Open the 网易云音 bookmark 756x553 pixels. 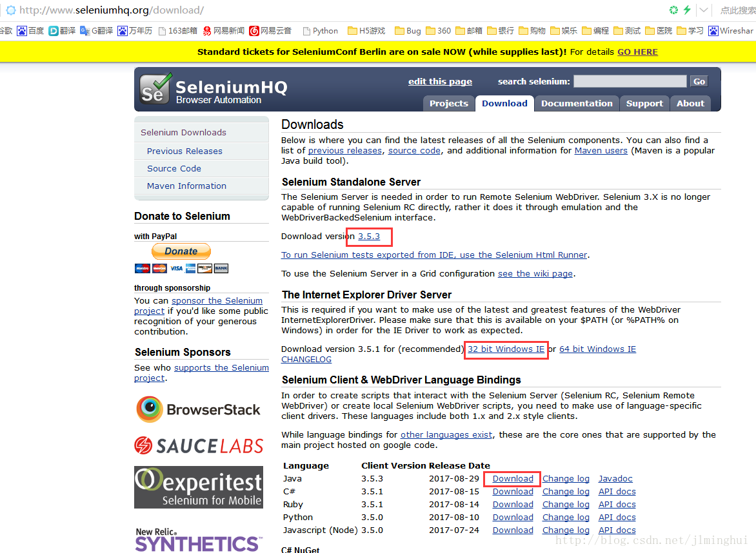pos(270,31)
